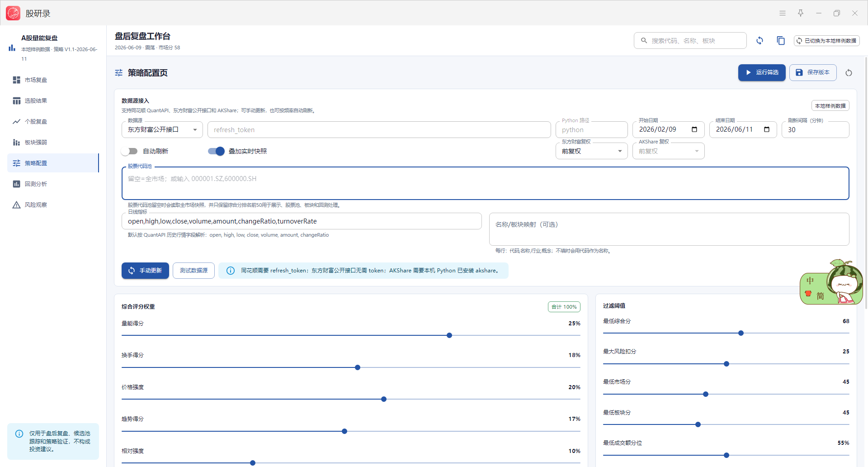Click the 合计 100% badge
Screen dimensions: 868x467
[x=564, y=307]
